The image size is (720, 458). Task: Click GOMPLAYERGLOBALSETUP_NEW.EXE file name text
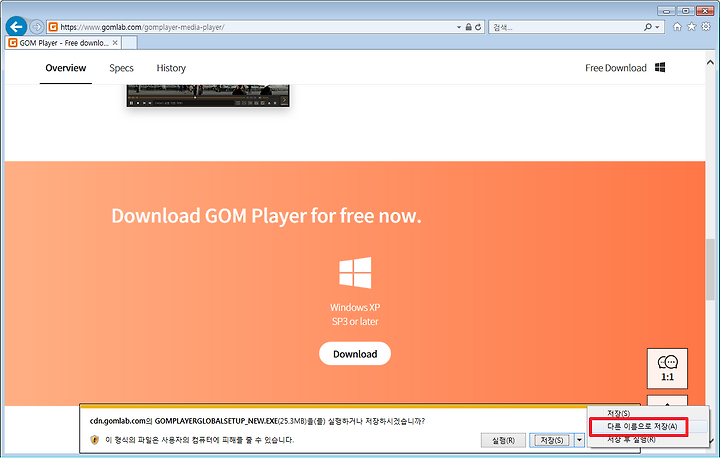click(x=216, y=421)
